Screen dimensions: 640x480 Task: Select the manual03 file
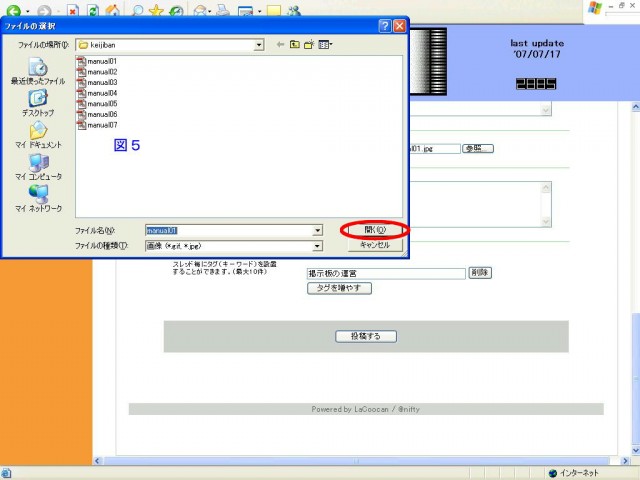click(x=102, y=82)
